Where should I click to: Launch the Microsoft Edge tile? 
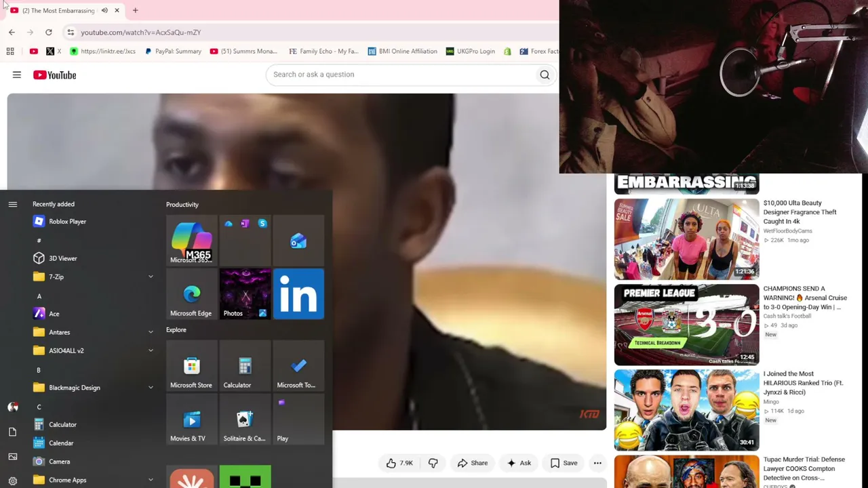click(191, 294)
